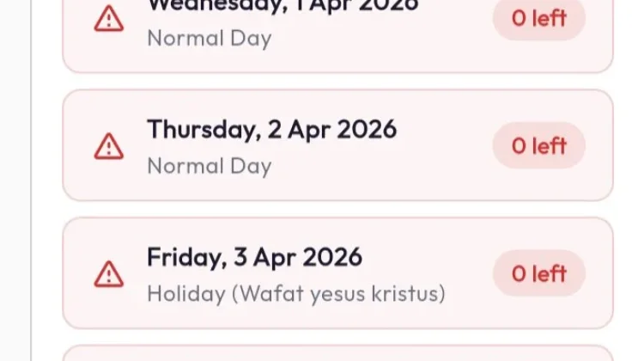Click 'Apr' in the Friday date title
This screenshot has width=644, height=361.
pos(275,258)
